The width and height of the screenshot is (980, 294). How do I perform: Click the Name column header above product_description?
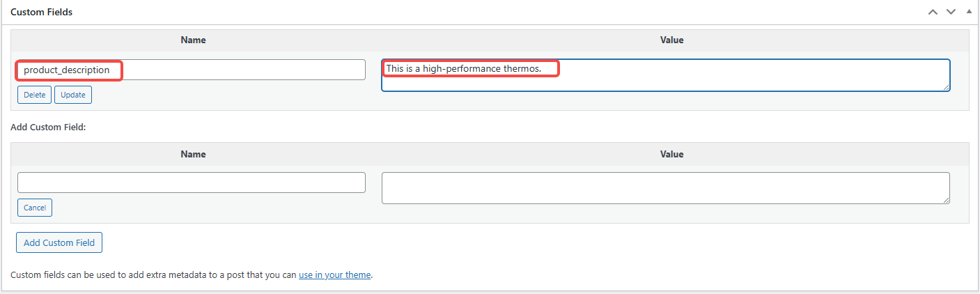click(193, 40)
